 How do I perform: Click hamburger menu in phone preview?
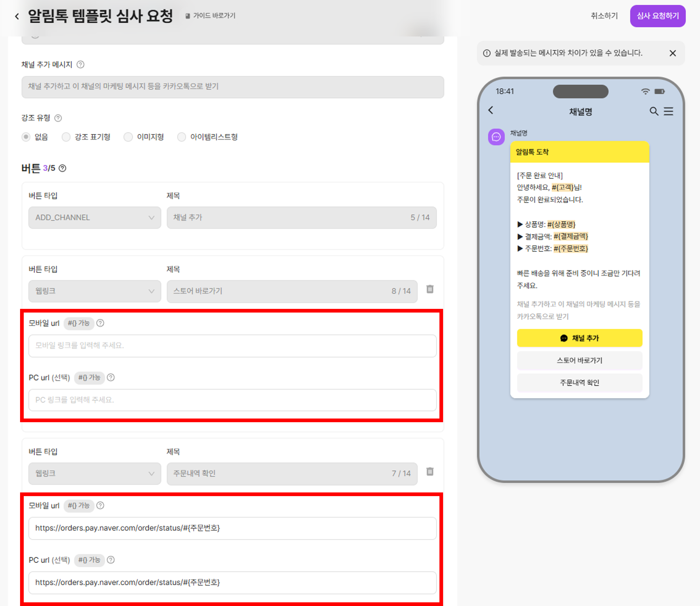tap(668, 111)
